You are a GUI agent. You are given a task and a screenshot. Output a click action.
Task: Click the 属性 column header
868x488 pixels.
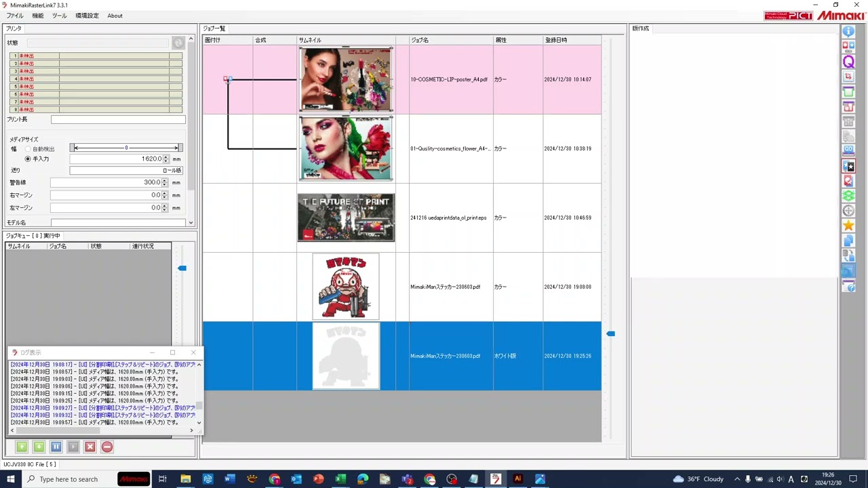[517, 40]
